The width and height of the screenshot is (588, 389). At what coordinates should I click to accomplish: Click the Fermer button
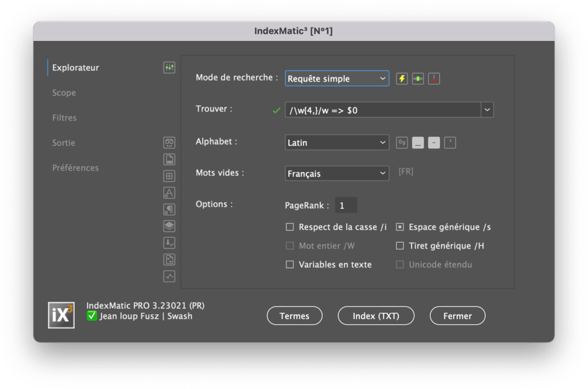(x=458, y=316)
